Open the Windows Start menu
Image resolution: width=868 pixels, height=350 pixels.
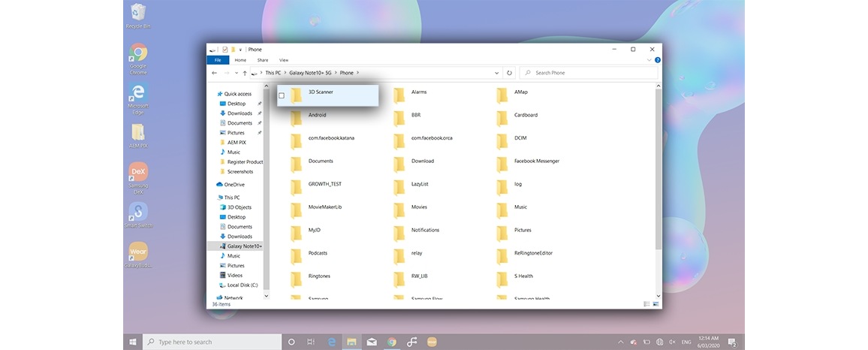pyautogui.click(x=133, y=342)
